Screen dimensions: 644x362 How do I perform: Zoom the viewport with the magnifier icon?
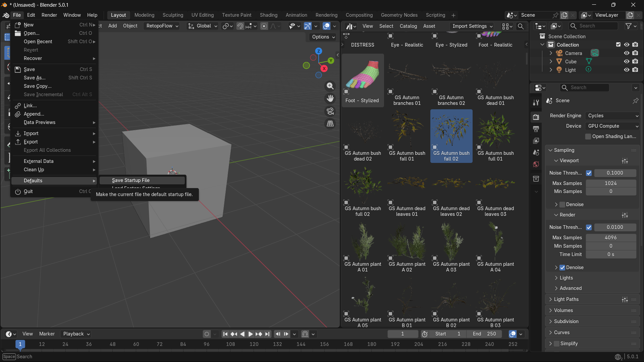click(x=330, y=86)
